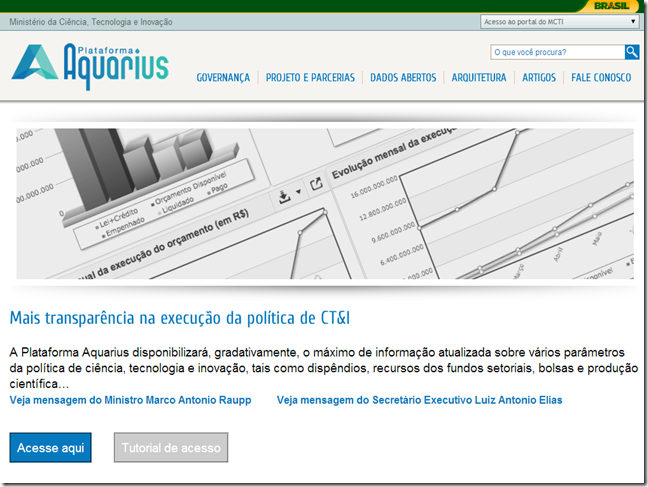The width and height of the screenshot is (648, 487).
Task: Open the Artigos menu
Action: (539, 78)
